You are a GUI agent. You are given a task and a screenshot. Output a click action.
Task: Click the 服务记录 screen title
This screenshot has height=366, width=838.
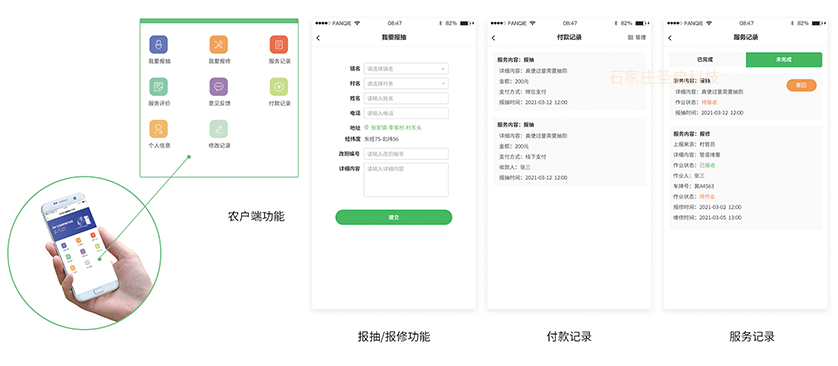pos(746,37)
